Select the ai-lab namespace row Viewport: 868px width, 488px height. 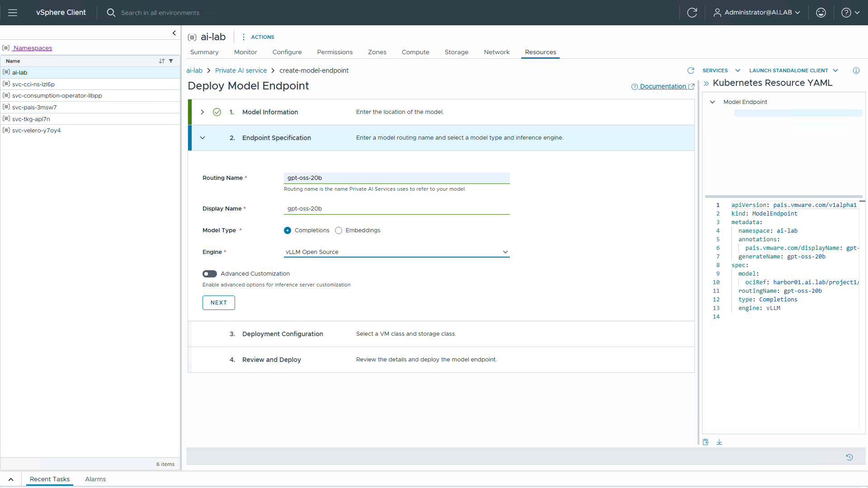point(90,72)
